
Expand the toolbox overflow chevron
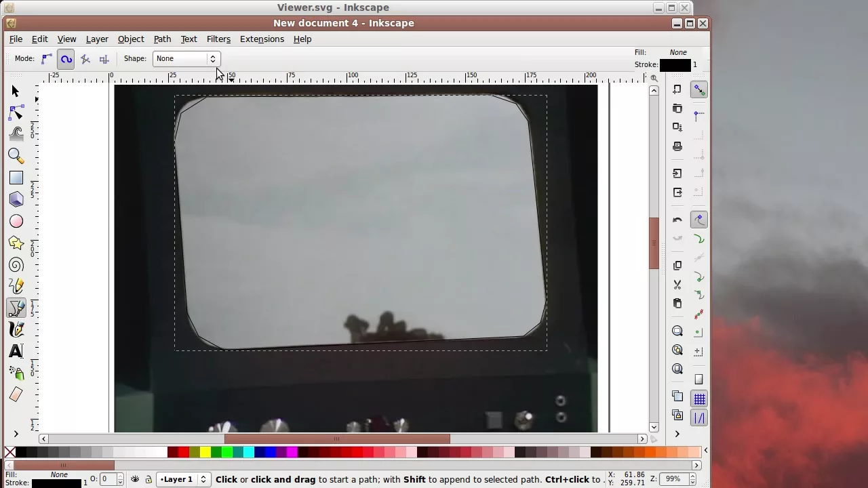(x=16, y=434)
